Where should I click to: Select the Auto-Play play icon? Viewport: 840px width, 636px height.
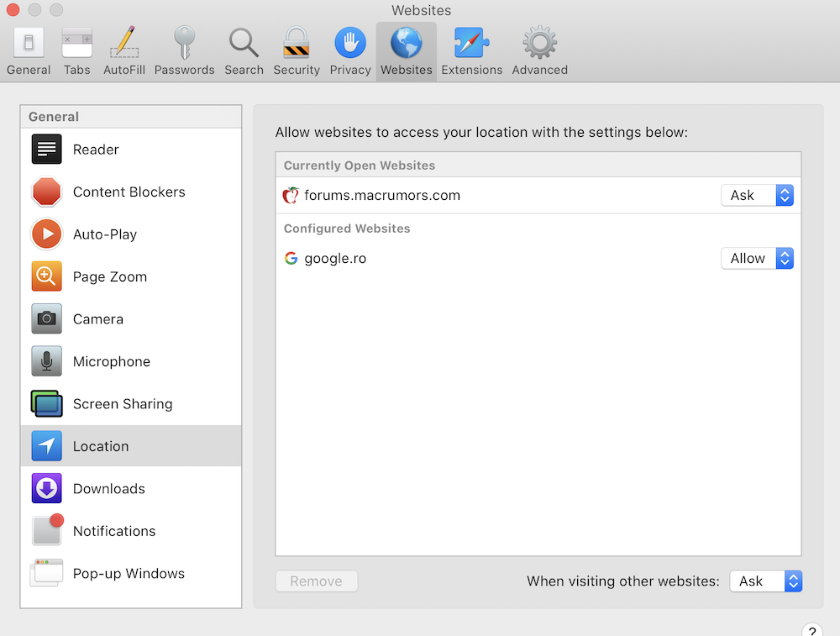(46, 234)
